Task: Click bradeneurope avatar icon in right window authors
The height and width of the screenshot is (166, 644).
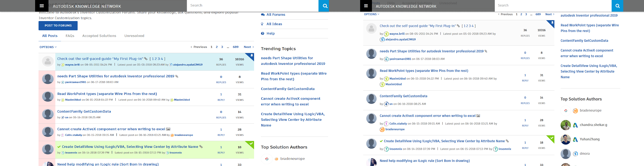Action: (566, 111)
